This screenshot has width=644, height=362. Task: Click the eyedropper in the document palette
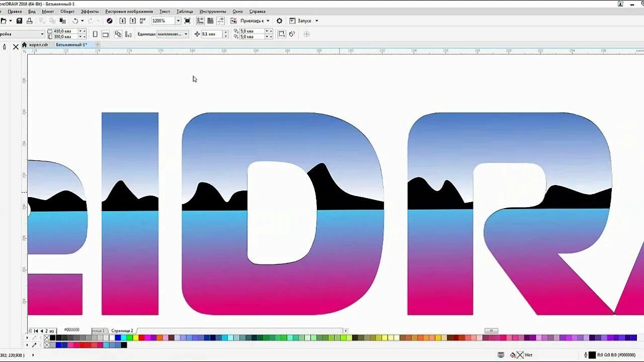click(x=34, y=345)
